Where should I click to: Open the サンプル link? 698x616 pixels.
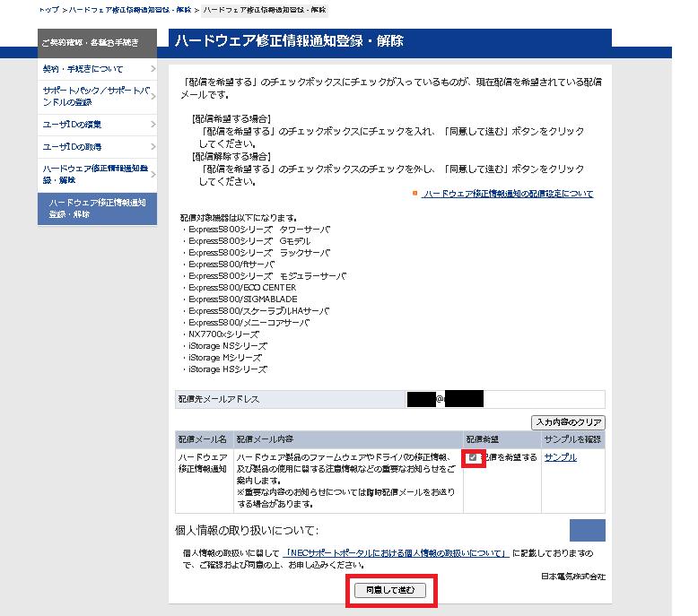pos(560,457)
